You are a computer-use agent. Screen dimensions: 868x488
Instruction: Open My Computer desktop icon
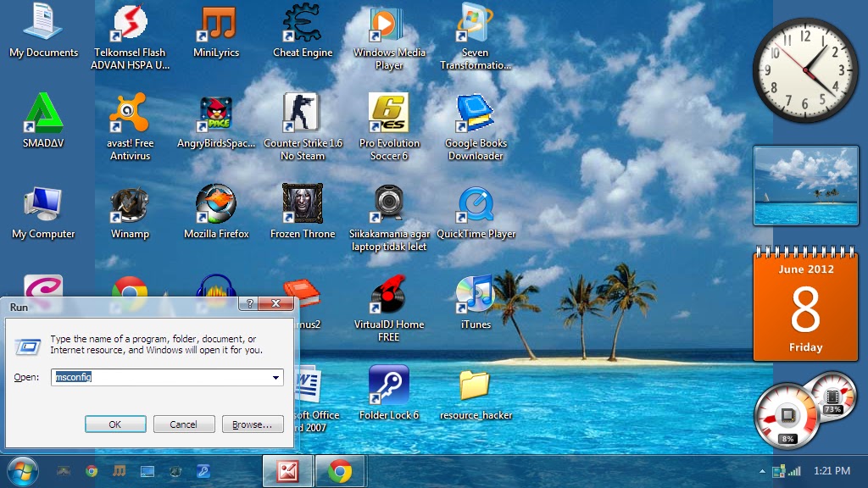pyautogui.click(x=43, y=213)
